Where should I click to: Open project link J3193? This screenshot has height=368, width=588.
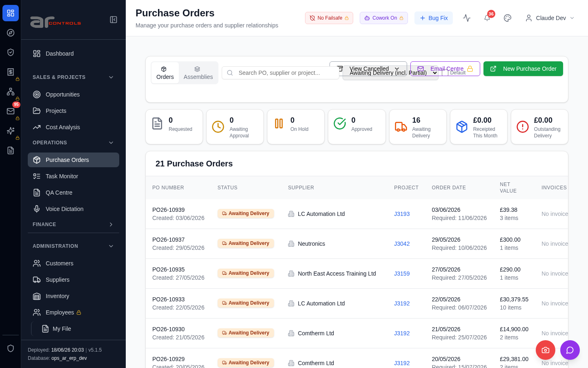[402, 214]
